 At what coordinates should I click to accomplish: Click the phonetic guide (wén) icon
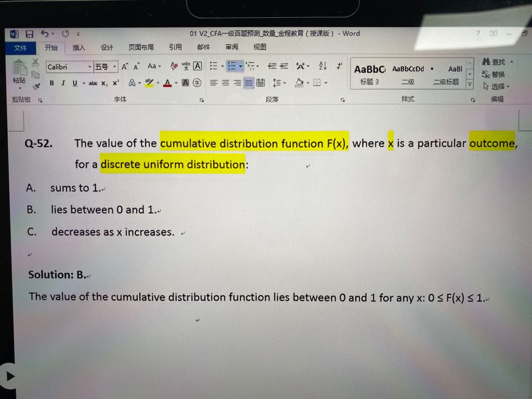pyautogui.click(x=186, y=66)
